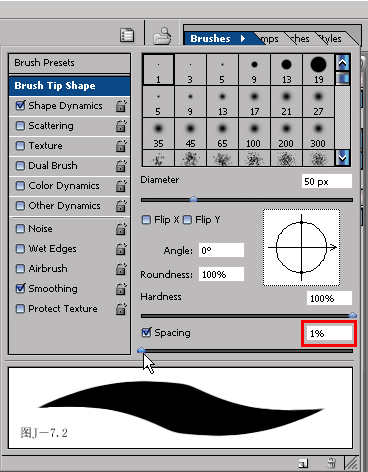Click the brush list scroll up arrow
The width and height of the screenshot is (368, 472).
pyautogui.click(x=343, y=63)
